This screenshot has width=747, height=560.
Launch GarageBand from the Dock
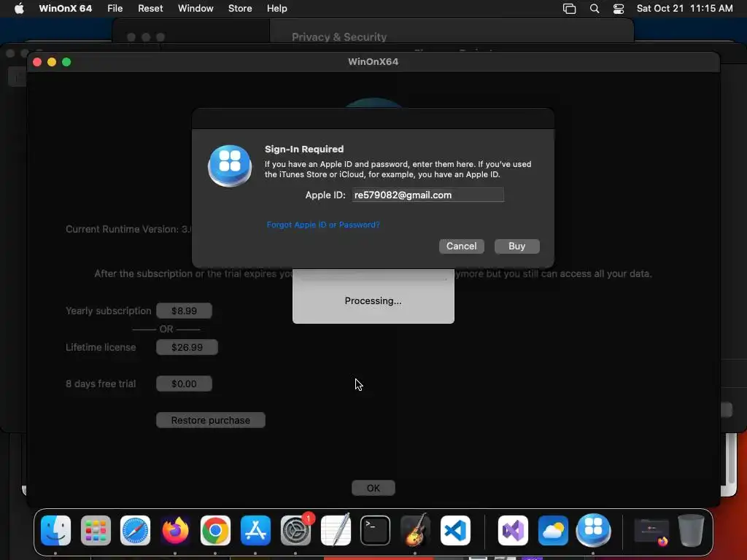415,530
